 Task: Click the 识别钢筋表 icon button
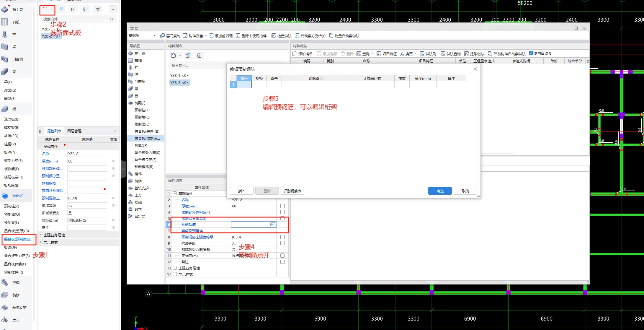292,191
